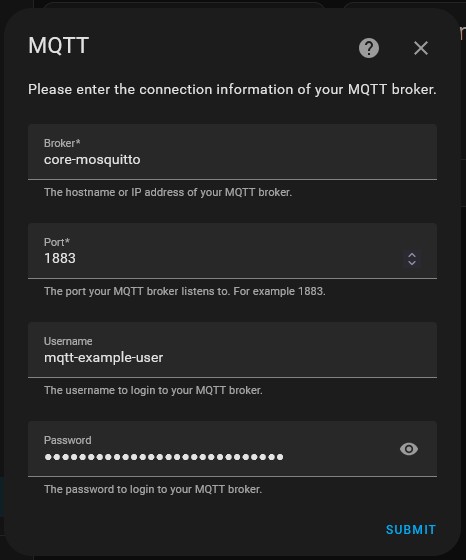
Task: Click the MQTT dialog title
Action: pos(59,46)
